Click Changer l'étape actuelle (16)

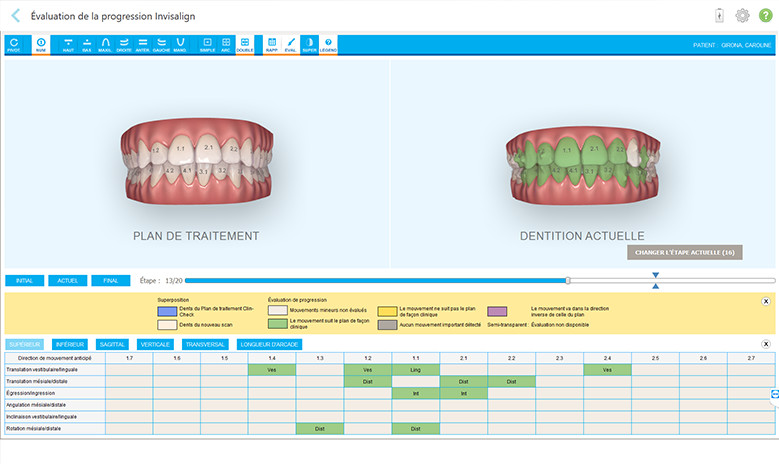point(685,252)
